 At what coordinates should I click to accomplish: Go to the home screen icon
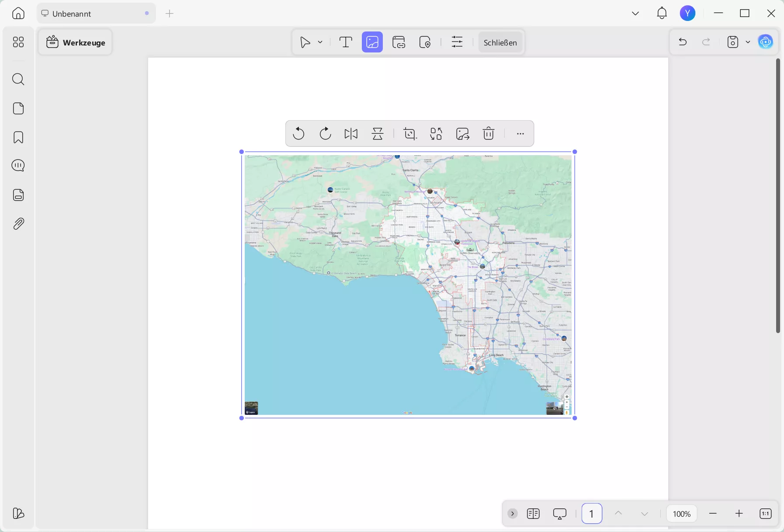(18, 14)
